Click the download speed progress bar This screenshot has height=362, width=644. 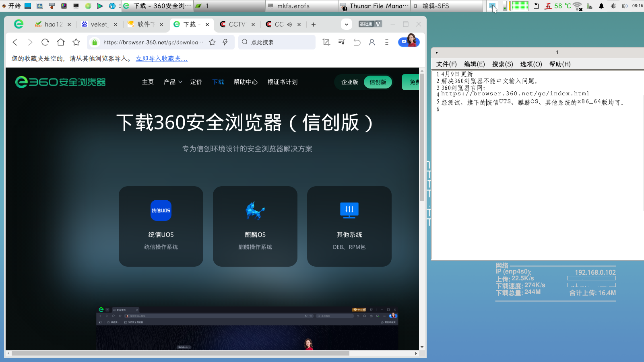click(591, 285)
